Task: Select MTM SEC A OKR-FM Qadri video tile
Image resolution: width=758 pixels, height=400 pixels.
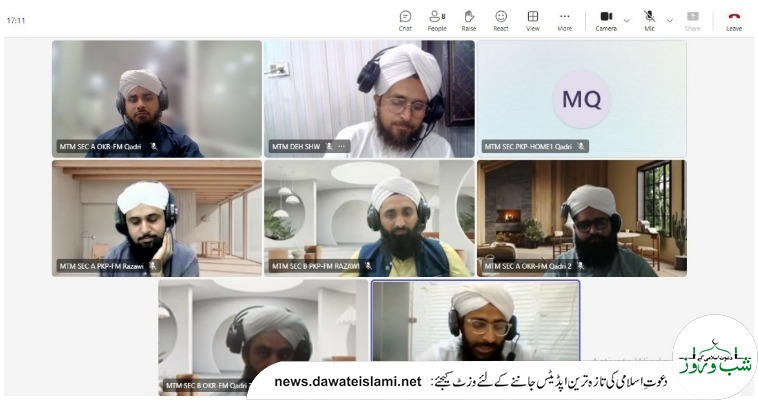Action: [x=157, y=98]
